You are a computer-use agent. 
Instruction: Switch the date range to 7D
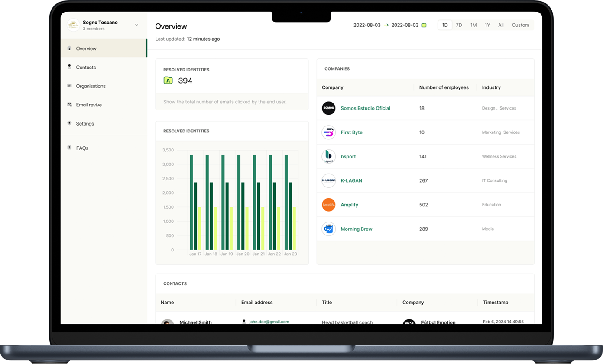tap(459, 25)
